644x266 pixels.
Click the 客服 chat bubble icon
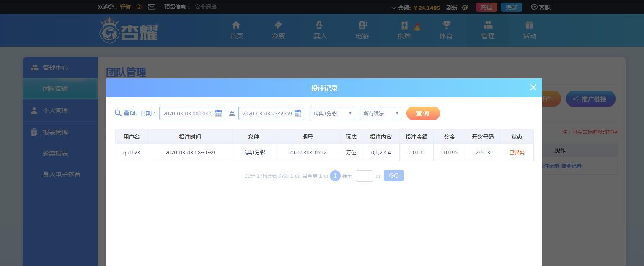[534, 7]
